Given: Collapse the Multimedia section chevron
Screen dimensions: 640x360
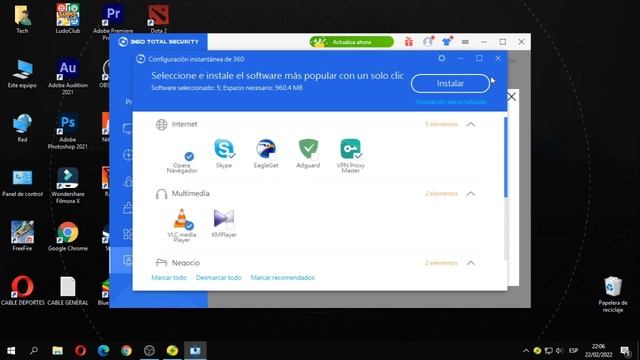Looking at the screenshot, I should (x=471, y=193).
